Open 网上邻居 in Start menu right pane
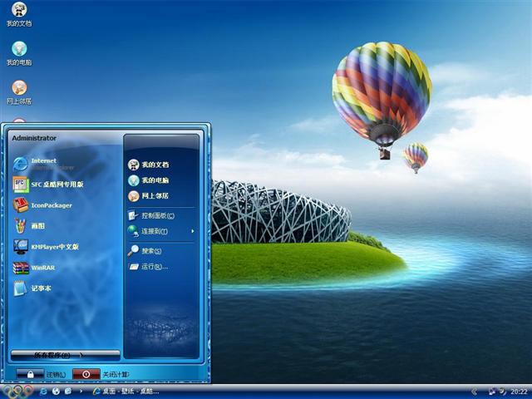 [x=148, y=196]
